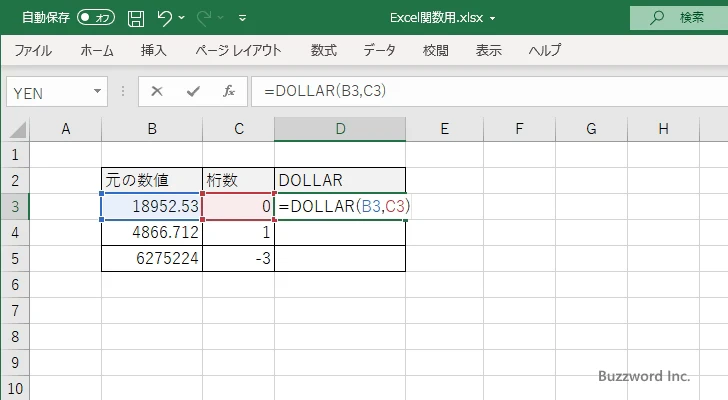Open the ファイル (File) menu
Screen dimensions: 728x400
33,50
